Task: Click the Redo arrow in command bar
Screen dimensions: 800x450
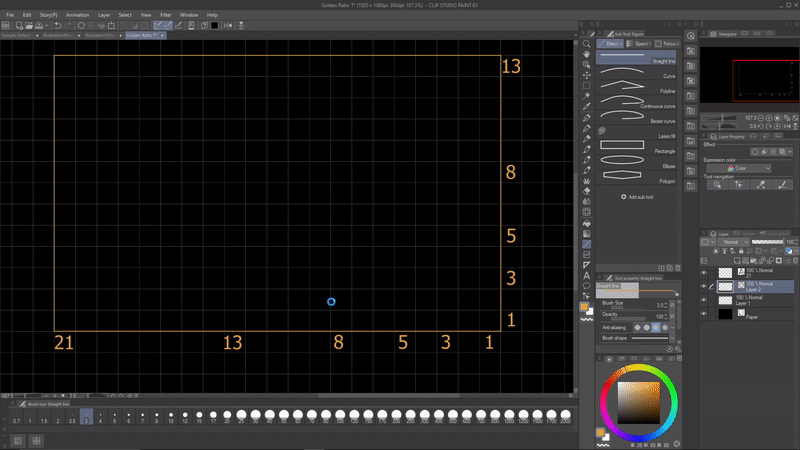Action: 68,26
